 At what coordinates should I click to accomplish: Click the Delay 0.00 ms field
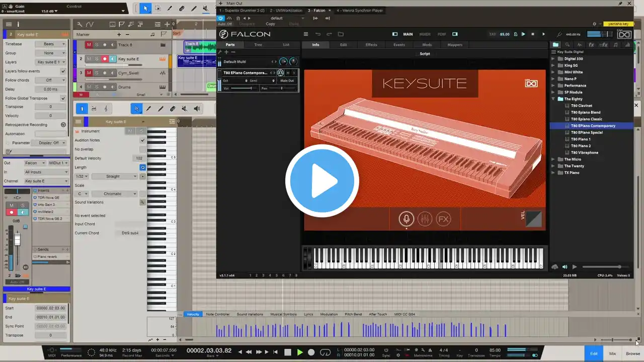click(51, 89)
